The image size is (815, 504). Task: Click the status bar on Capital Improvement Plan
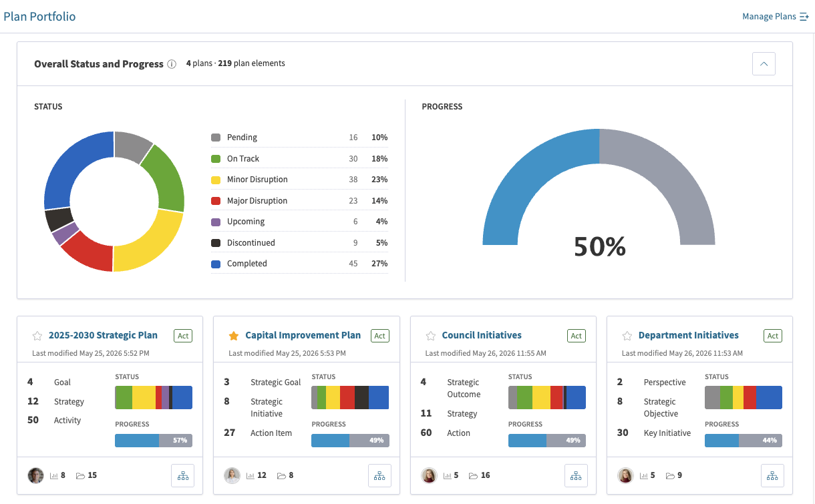click(x=350, y=397)
